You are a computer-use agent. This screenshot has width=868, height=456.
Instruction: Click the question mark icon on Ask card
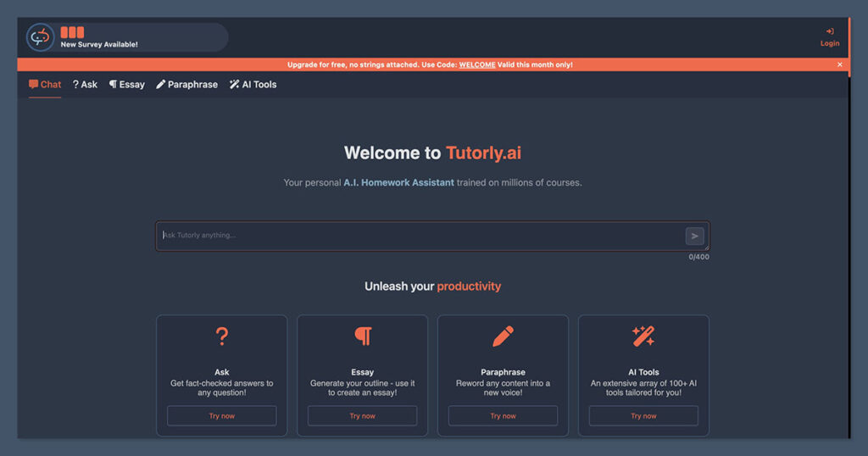point(221,336)
